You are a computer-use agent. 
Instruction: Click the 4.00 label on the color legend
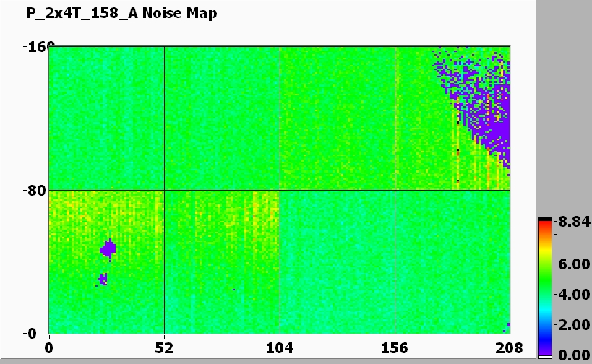click(x=569, y=295)
